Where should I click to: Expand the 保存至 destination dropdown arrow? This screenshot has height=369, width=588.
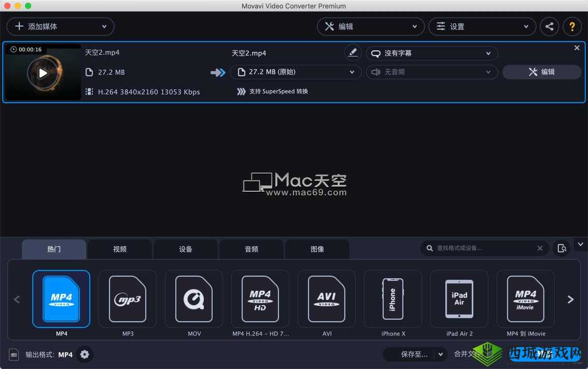440,354
